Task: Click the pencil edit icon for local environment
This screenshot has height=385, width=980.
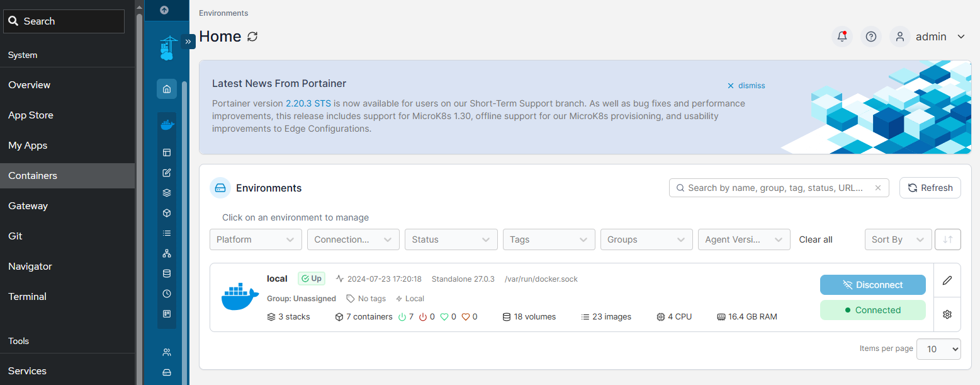Action: pos(947,280)
